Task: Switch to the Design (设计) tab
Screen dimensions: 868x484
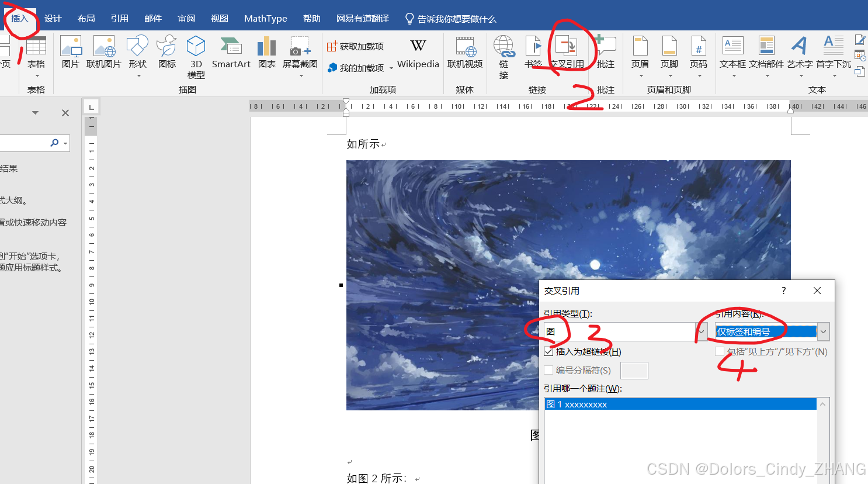Action: click(x=53, y=19)
